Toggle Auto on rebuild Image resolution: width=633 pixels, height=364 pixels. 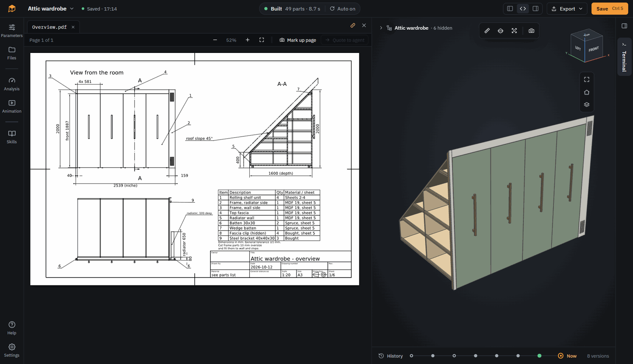click(x=343, y=9)
